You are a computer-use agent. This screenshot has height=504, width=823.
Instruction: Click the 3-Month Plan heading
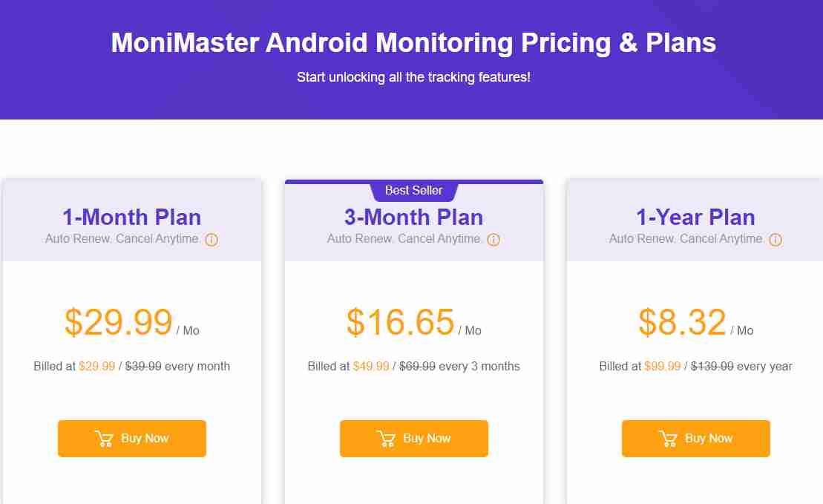tap(413, 217)
